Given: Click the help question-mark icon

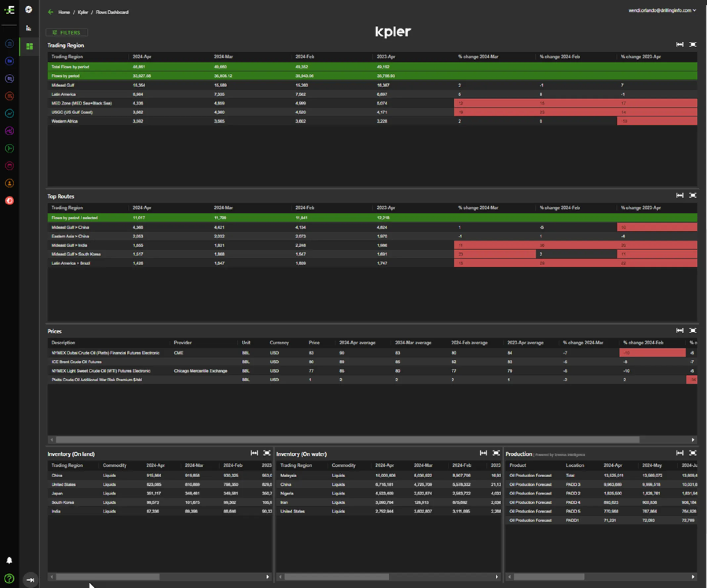Looking at the screenshot, I should (x=10, y=578).
